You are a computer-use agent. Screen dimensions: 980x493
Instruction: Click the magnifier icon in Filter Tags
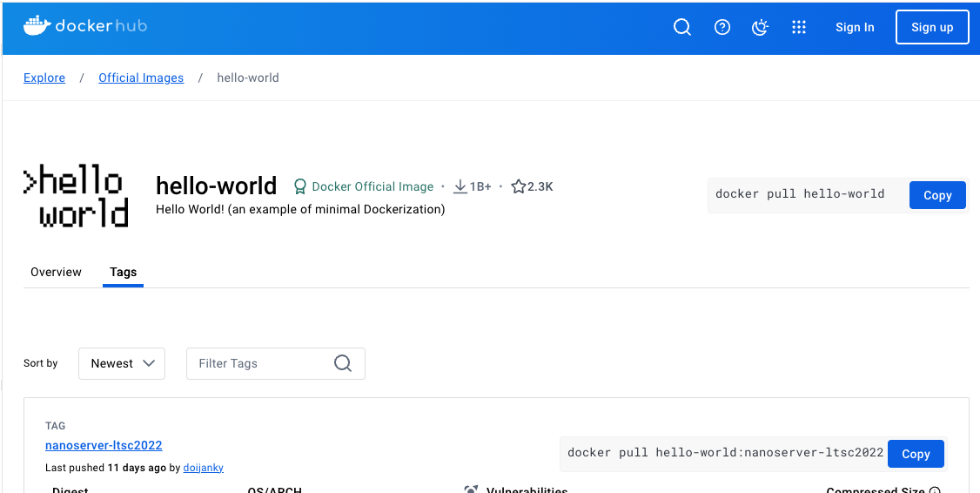[x=343, y=363]
